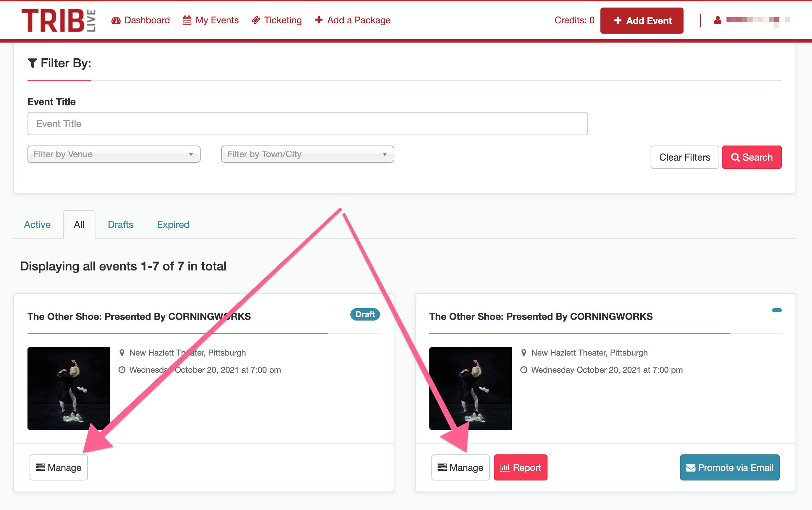Click Filter by Town/City dropdown arrow
Viewport: 812px width, 510px height.
click(384, 154)
